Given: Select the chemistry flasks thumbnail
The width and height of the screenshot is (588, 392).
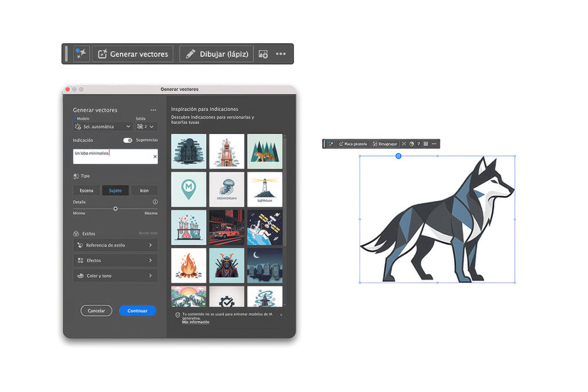Looking at the screenshot, I should pos(188,227).
